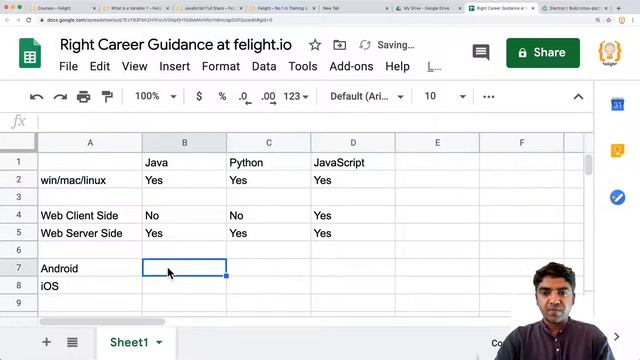Open the account profile avatar
The image size is (640, 360).
point(609,53)
